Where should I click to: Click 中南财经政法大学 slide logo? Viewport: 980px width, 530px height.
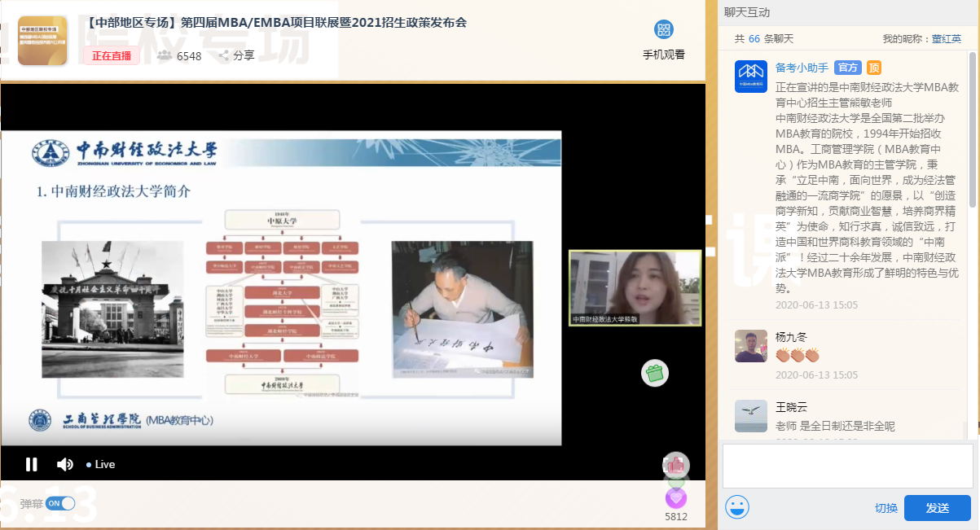click(x=125, y=152)
